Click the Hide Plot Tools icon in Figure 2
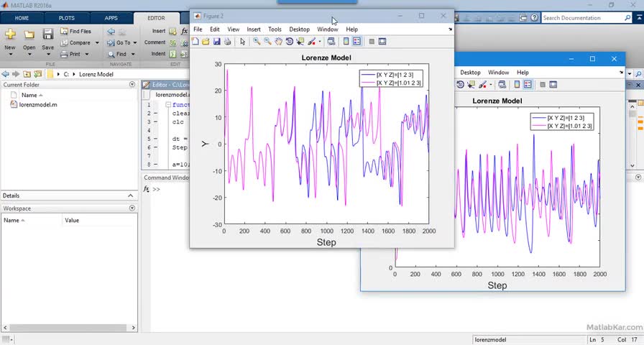The width and height of the screenshot is (644, 345). [x=372, y=42]
